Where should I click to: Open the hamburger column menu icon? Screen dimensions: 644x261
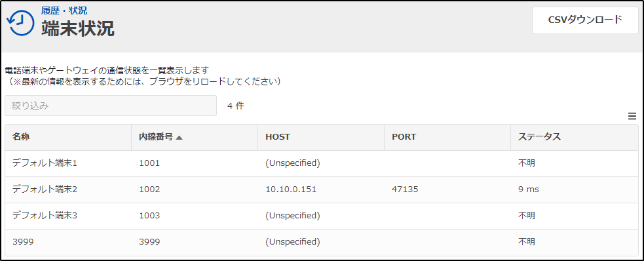(x=632, y=117)
